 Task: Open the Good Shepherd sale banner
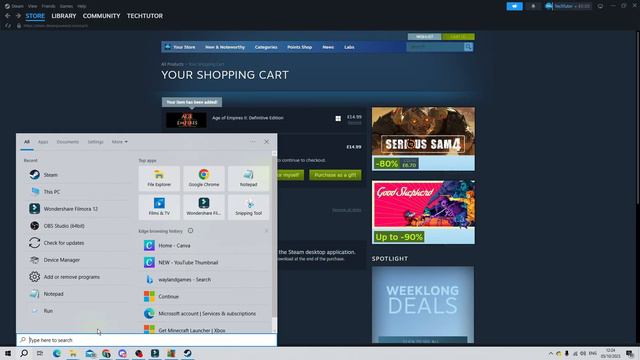point(423,212)
